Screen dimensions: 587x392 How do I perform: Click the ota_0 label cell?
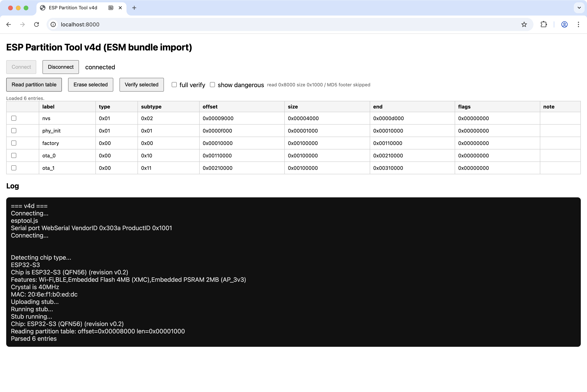(x=67, y=155)
